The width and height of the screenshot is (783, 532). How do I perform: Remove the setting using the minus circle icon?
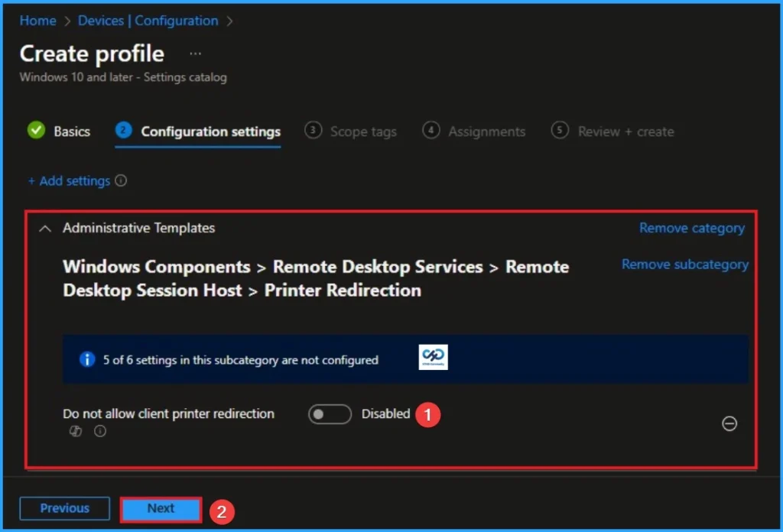(729, 423)
